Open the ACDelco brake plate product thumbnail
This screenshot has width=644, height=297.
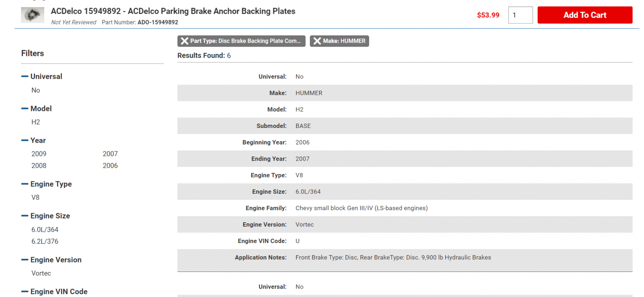click(x=33, y=15)
